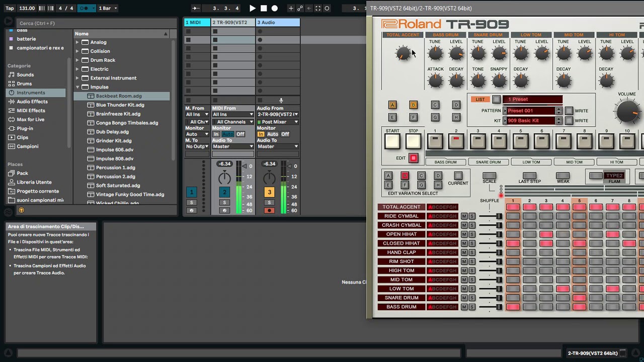Click the capture MIDI bracket icon
The width and height of the screenshot is (644, 362).
pyautogui.click(x=317, y=8)
